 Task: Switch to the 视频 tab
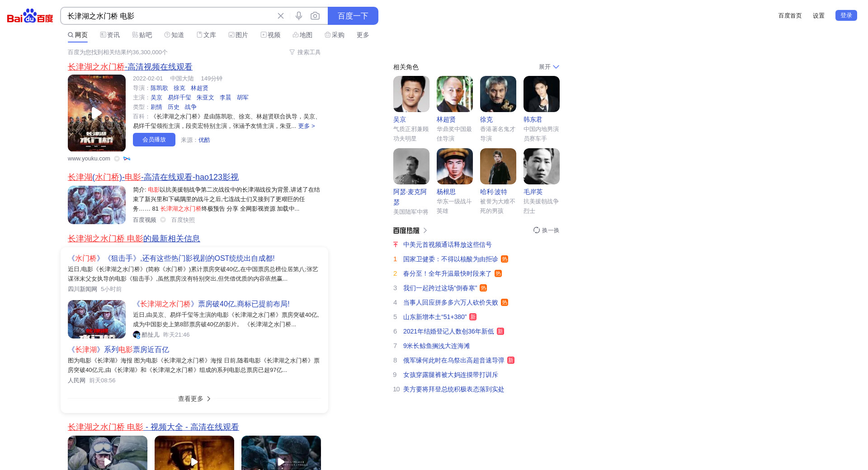pos(270,35)
